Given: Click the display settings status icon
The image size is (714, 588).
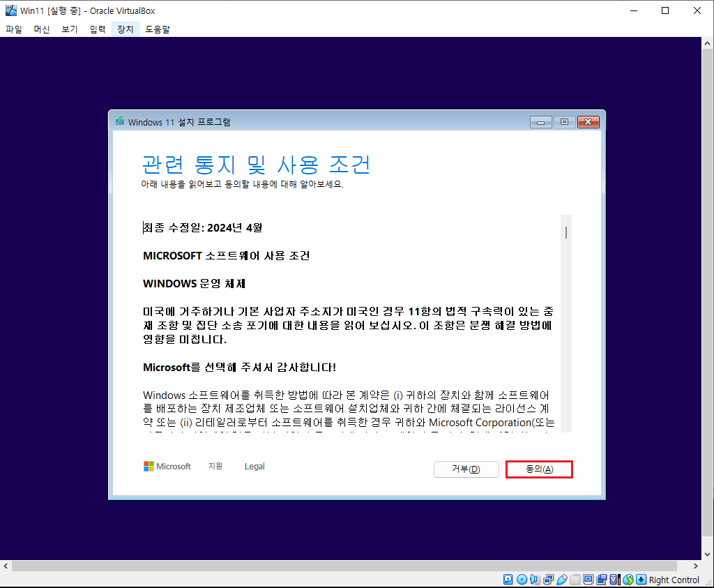Looking at the screenshot, I should click(x=588, y=580).
